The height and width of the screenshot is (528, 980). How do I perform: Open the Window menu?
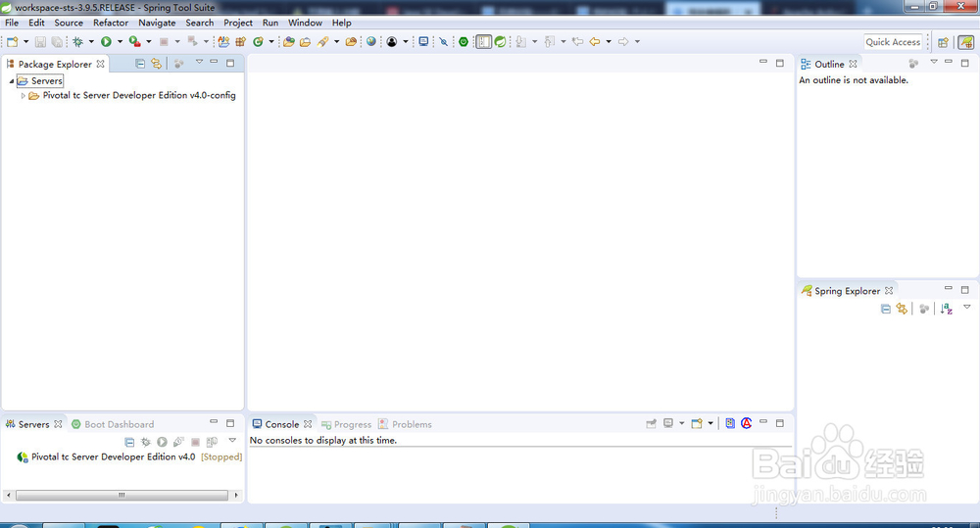click(x=305, y=23)
